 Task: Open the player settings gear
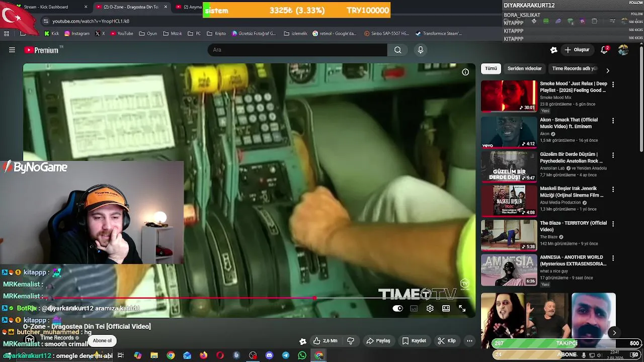(430, 309)
